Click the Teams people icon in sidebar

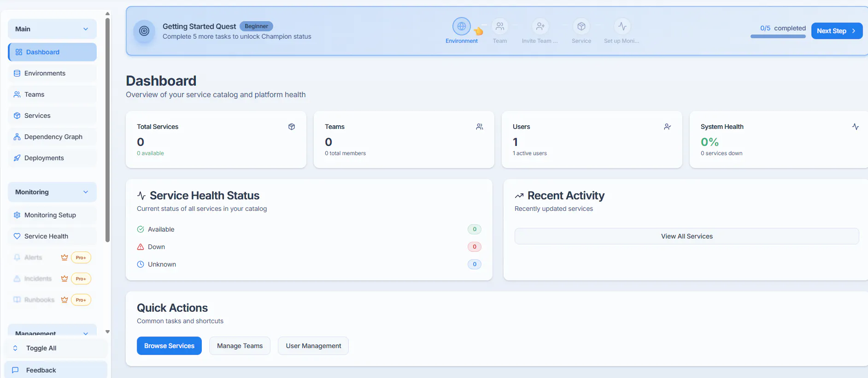[x=17, y=94]
